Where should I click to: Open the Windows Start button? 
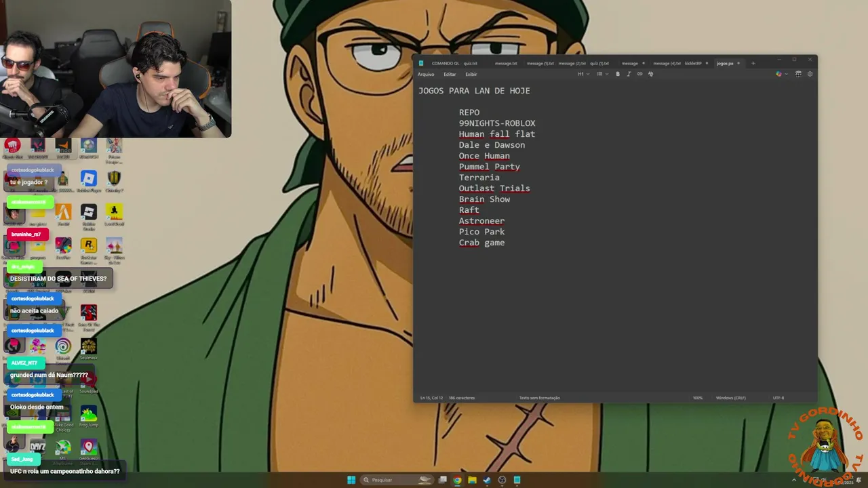[x=351, y=480]
